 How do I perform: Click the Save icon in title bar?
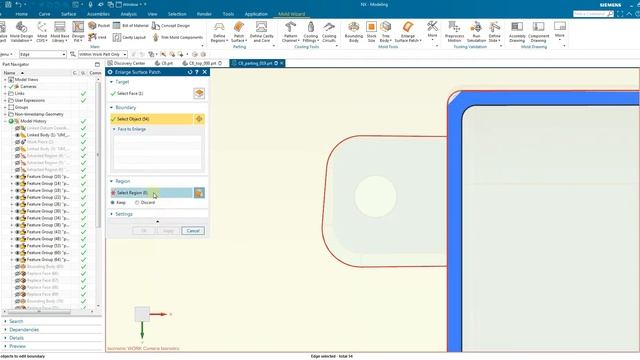pyautogui.click(x=8, y=4)
